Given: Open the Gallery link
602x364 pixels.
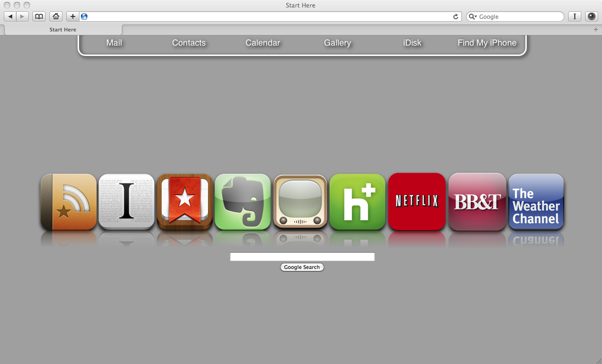Looking at the screenshot, I should pyautogui.click(x=338, y=43).
